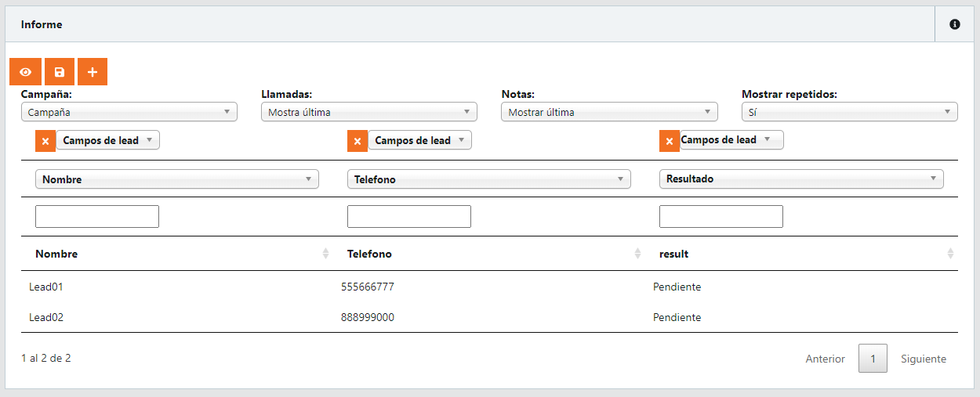
Task: Click the orange plus add-column icon
Action: tap(93, 72)
